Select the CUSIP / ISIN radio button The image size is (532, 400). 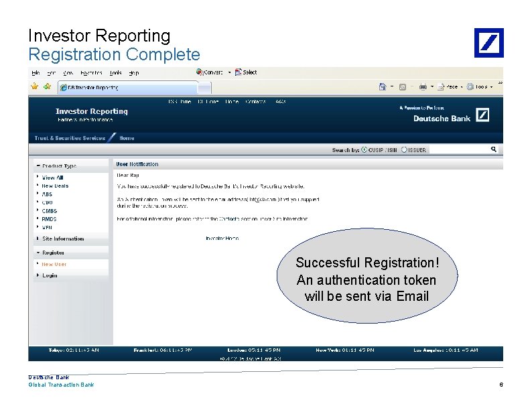pos(364,149)
